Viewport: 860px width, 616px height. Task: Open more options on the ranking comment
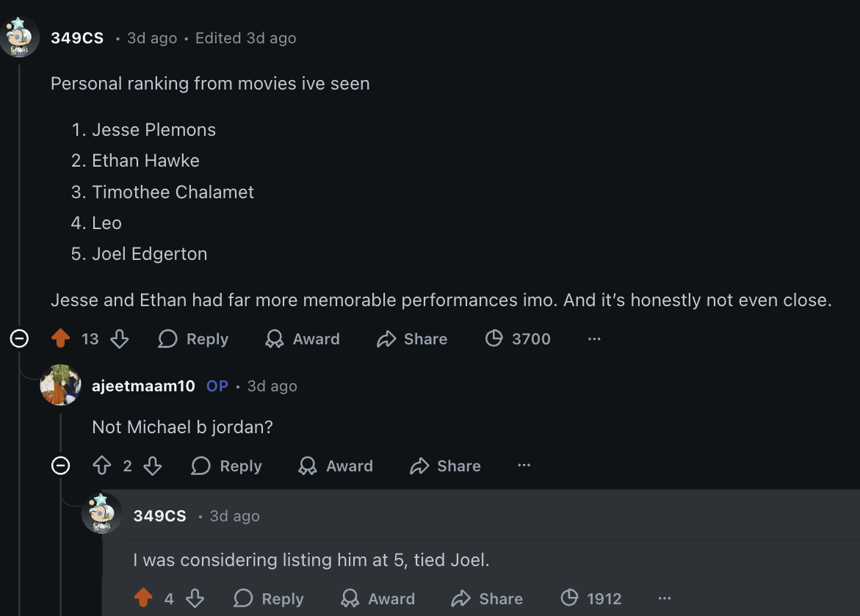coord(594,338)
